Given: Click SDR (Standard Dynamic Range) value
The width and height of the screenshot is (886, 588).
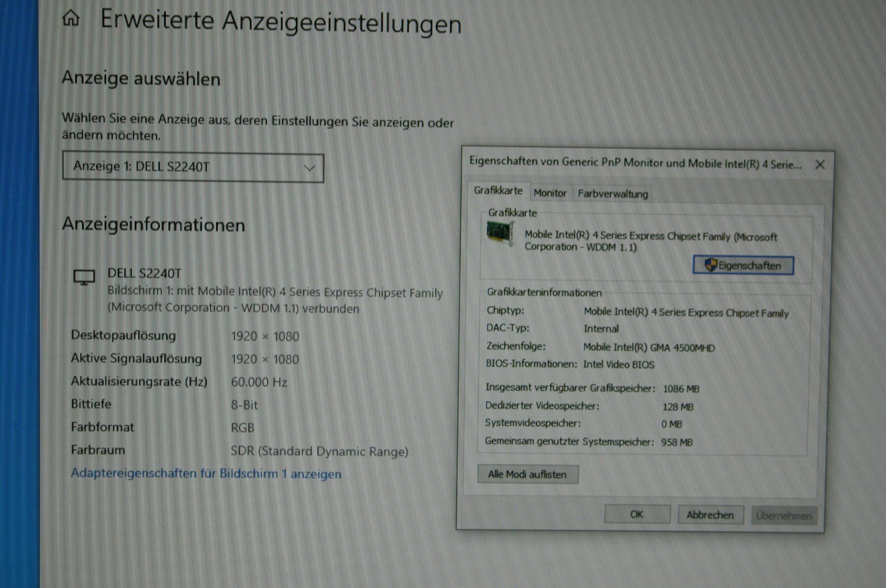Looking at the screenshot, I should pyautogui.click(x=319, y=451).
